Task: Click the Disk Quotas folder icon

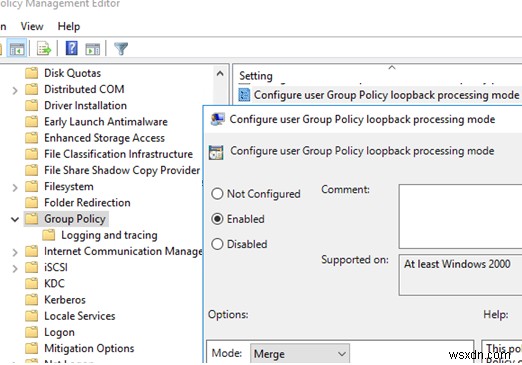Action: pyautogui.click(x=32, y=73)
